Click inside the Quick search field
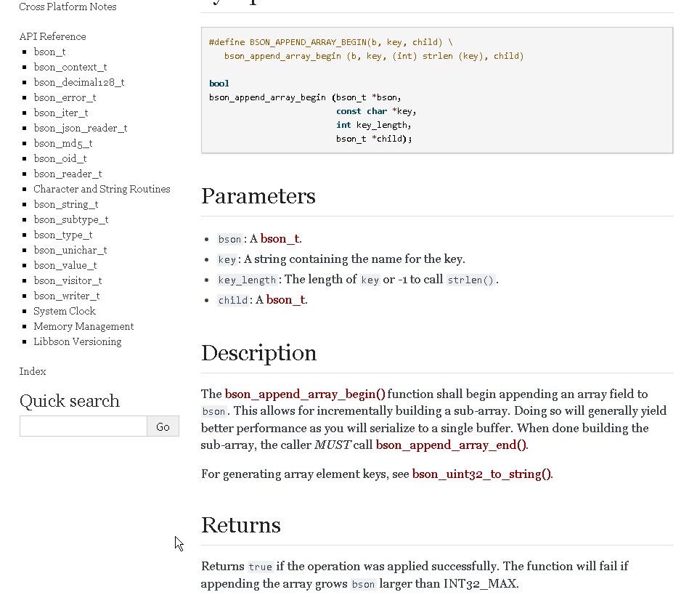Viewport: 697px width, 616px height. point(83,426)
